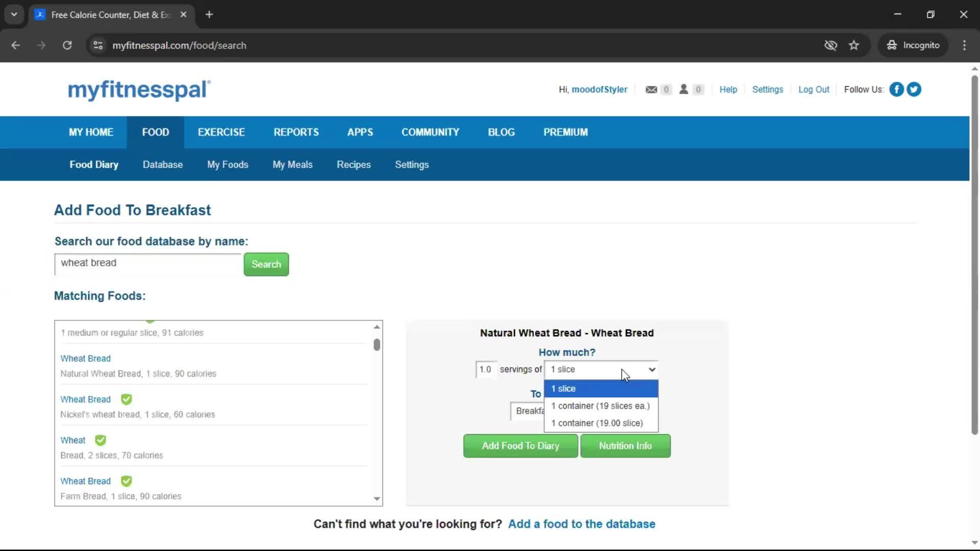This screenshot has height=551, width=980.
Task: Reload the page
Action: point(67,45)
